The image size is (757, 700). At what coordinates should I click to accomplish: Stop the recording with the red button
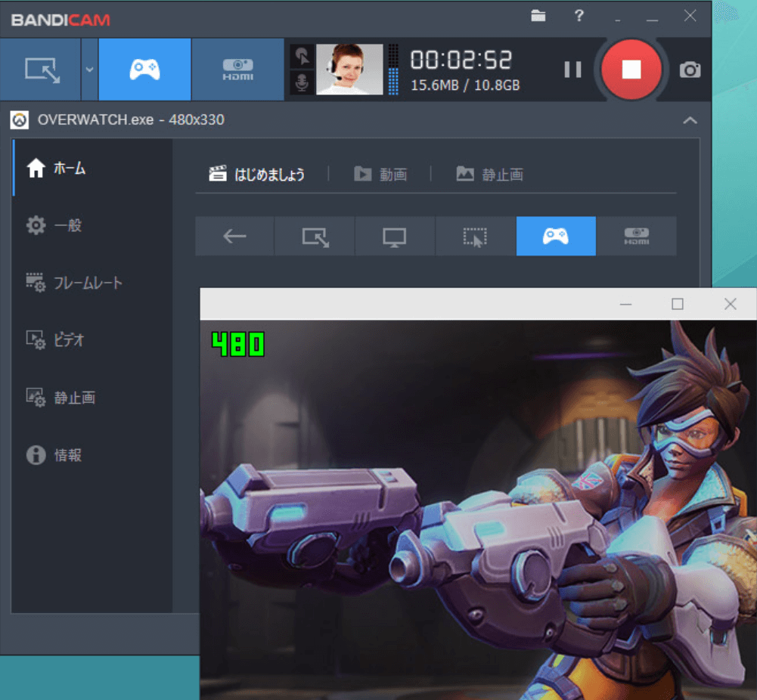pyautogui.click(x=631, y=70)
